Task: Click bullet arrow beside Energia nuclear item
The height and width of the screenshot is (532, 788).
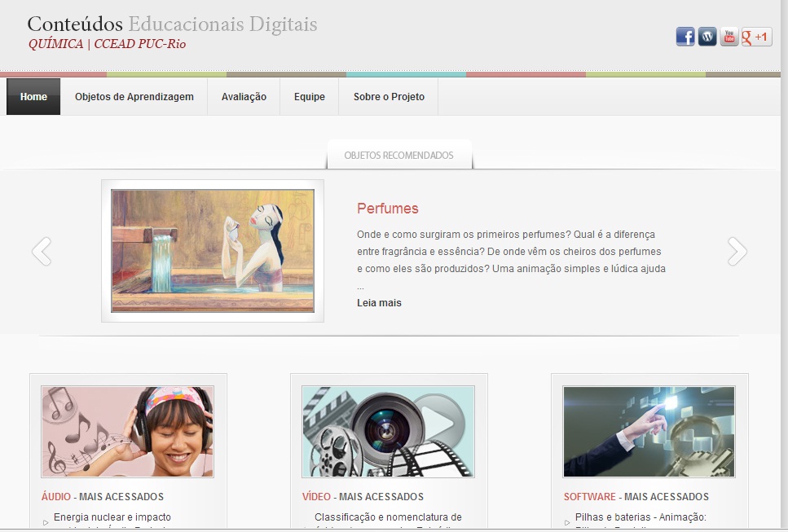Action: click(x=46, y=522)
